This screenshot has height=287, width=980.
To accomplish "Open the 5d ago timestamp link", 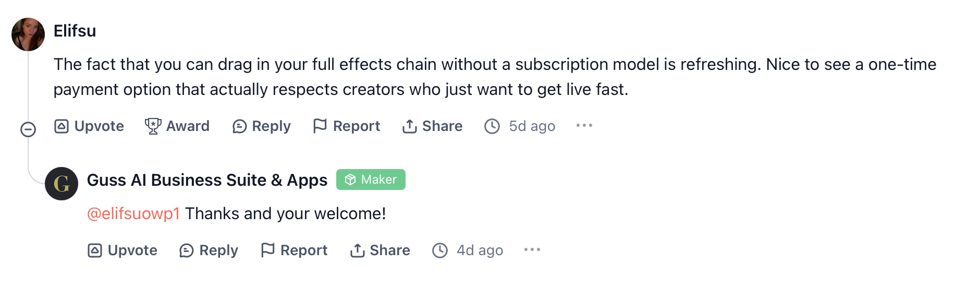I will [x=532, y=126].
